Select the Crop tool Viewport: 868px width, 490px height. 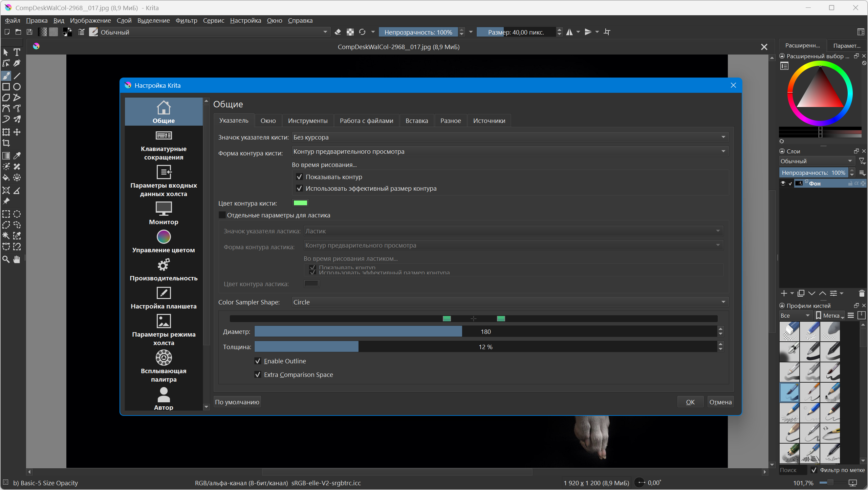click(x=6, y=143)
